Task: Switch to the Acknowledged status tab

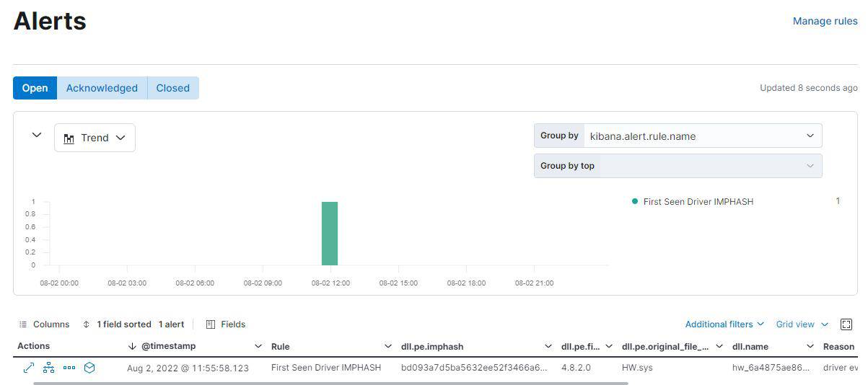Action: (102, 88)
